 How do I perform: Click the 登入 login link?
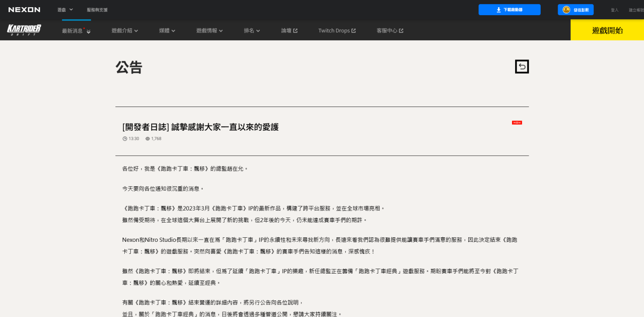(x=614, y=10)
